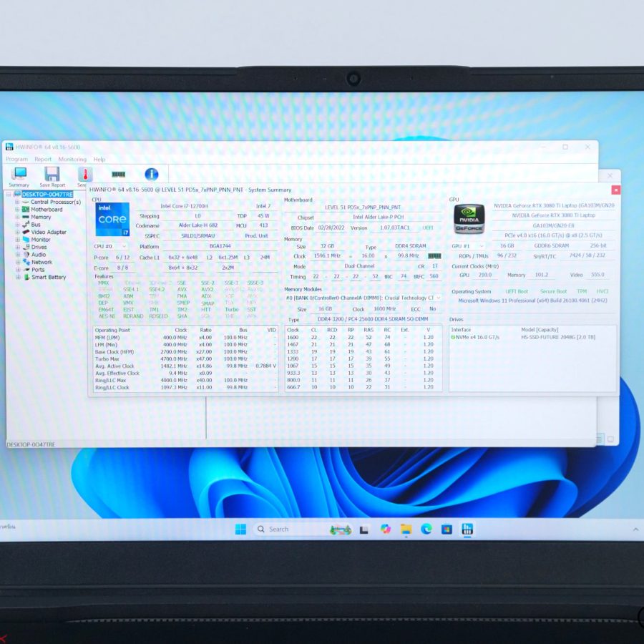The width and height of the screenshot is (644, 644).
Task: Click the Intel Alder Lake-P PCH chipset
Action: pos(379,218)
